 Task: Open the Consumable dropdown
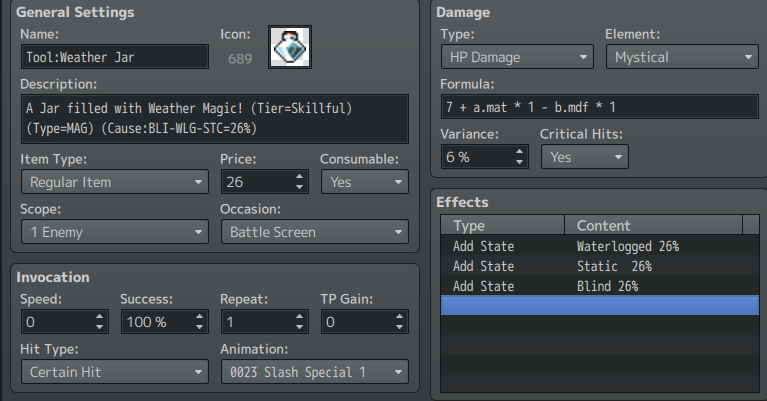tap(365, 182)
